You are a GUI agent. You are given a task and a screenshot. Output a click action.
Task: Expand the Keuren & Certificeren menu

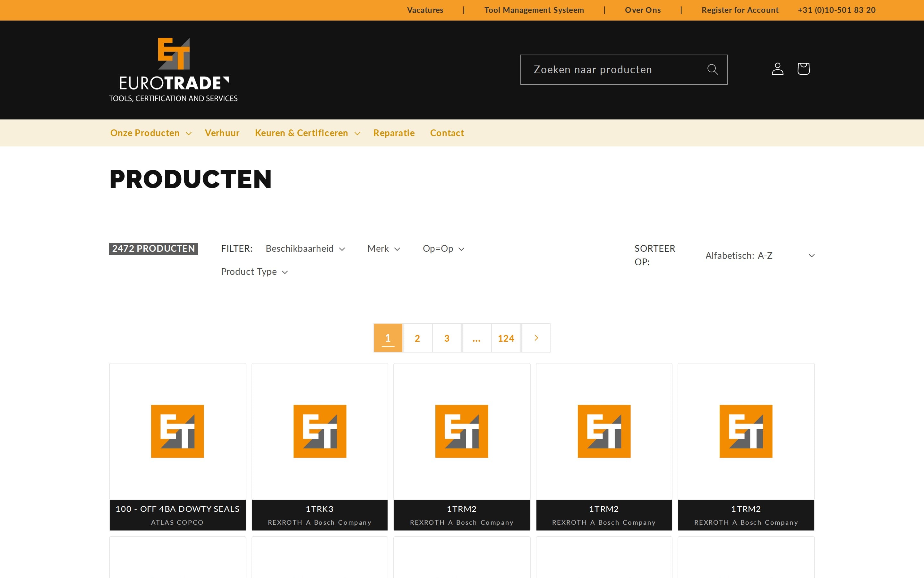click(307, 133)
